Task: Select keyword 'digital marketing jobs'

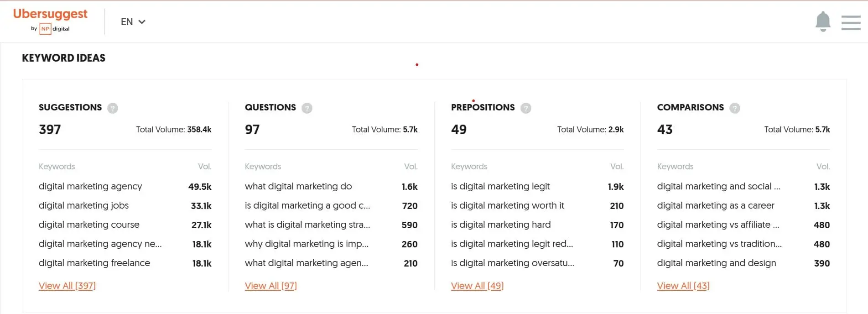Action: 83,205
